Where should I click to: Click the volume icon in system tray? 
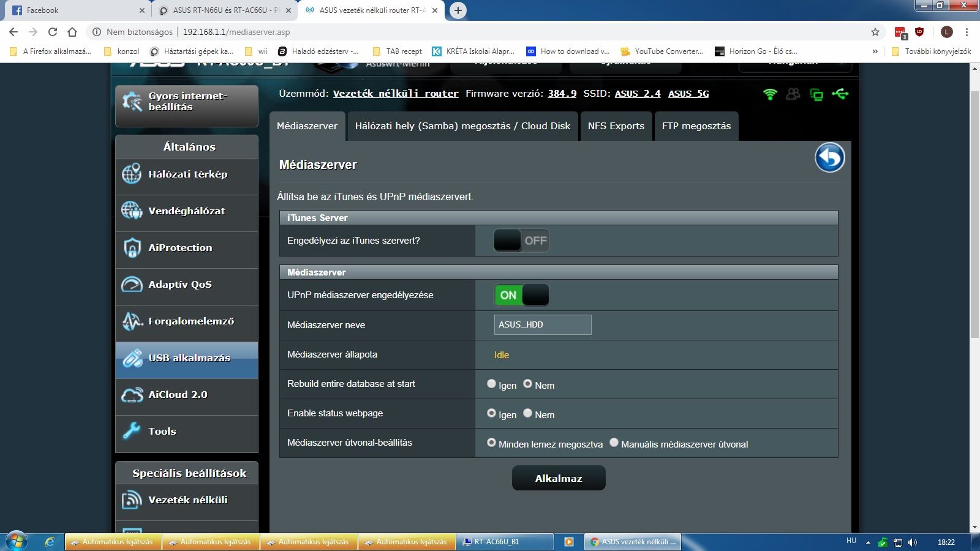click(913, 542)
